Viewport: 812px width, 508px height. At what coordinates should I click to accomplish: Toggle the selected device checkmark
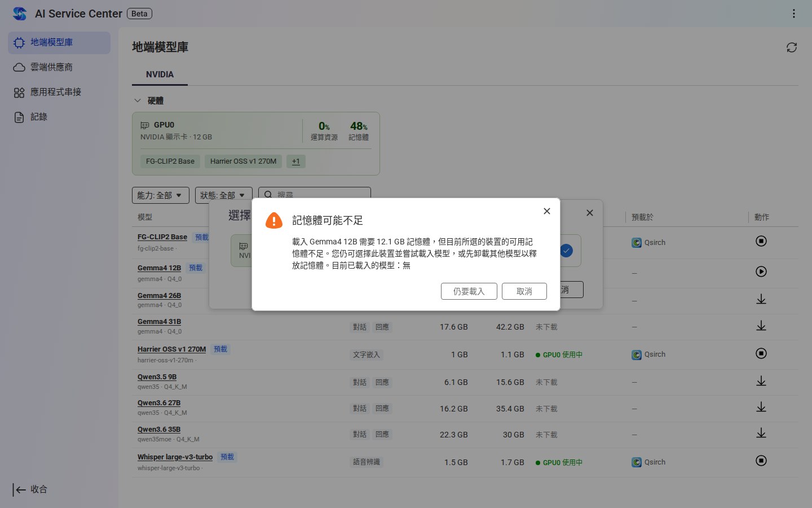(566, 251)
